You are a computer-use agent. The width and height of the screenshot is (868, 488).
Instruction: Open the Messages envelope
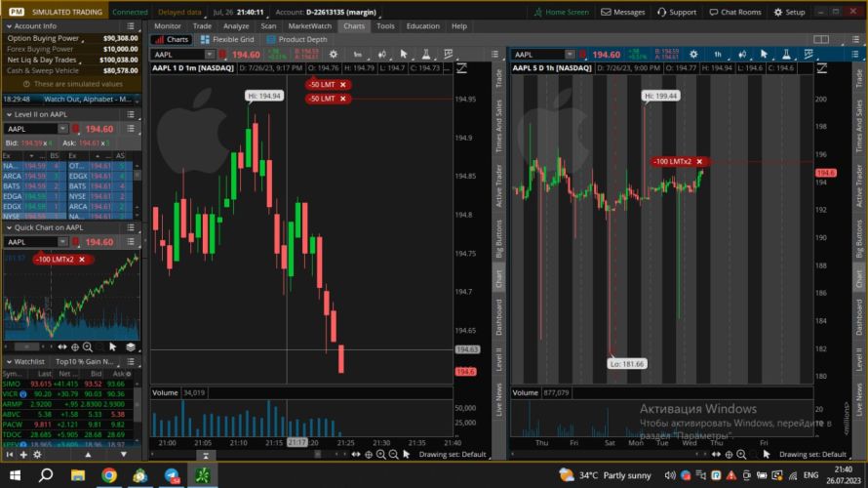(622, 12)
